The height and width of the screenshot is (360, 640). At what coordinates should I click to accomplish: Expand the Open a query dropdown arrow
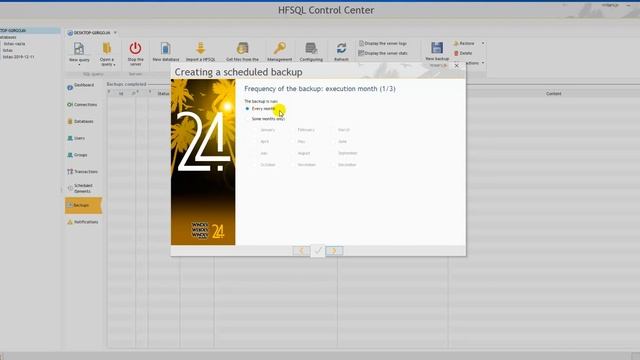coord(114,65)
